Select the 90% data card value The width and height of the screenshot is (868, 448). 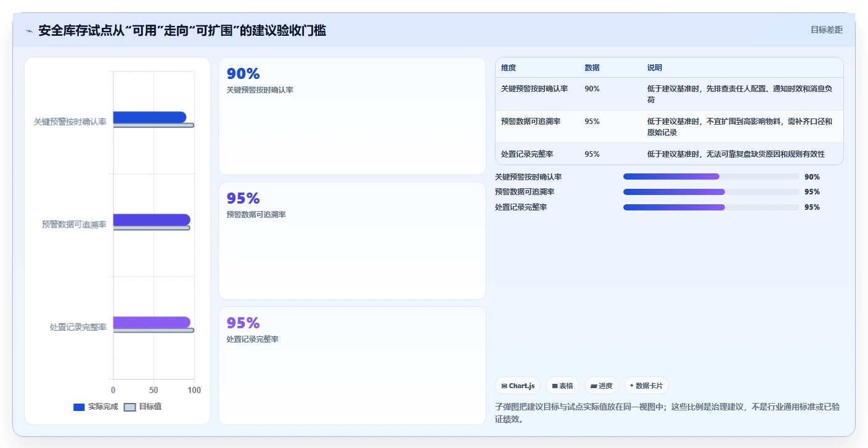(x=244, y=74)
